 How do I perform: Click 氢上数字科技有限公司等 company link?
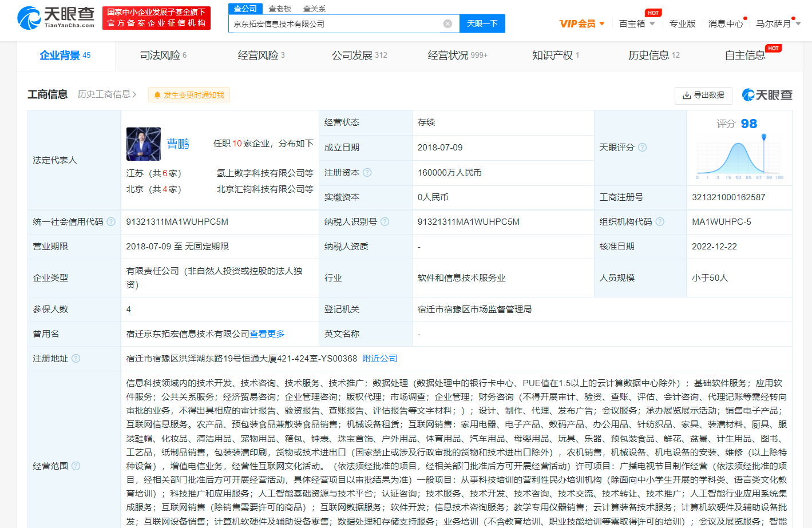(x=265, y=173)
